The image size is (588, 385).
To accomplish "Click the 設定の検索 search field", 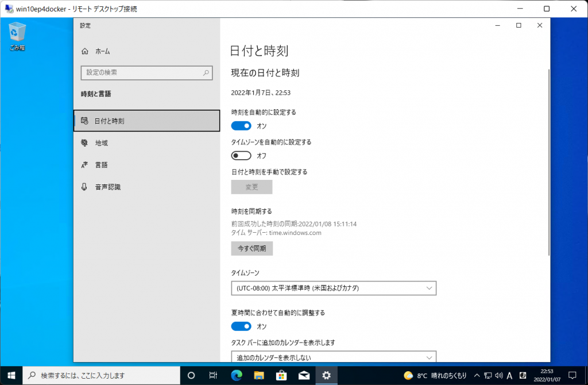I will click(x=146, y=73).
